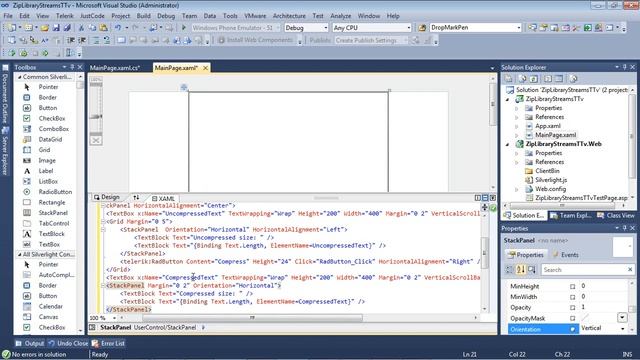
Task: Switch to the Events tab in Properties
Action: pyautogui.click(x=565, y=255)
